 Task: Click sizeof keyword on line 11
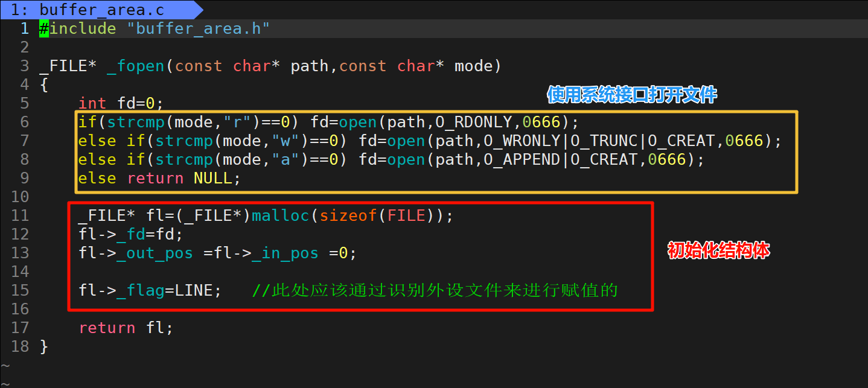pos(348,215)
